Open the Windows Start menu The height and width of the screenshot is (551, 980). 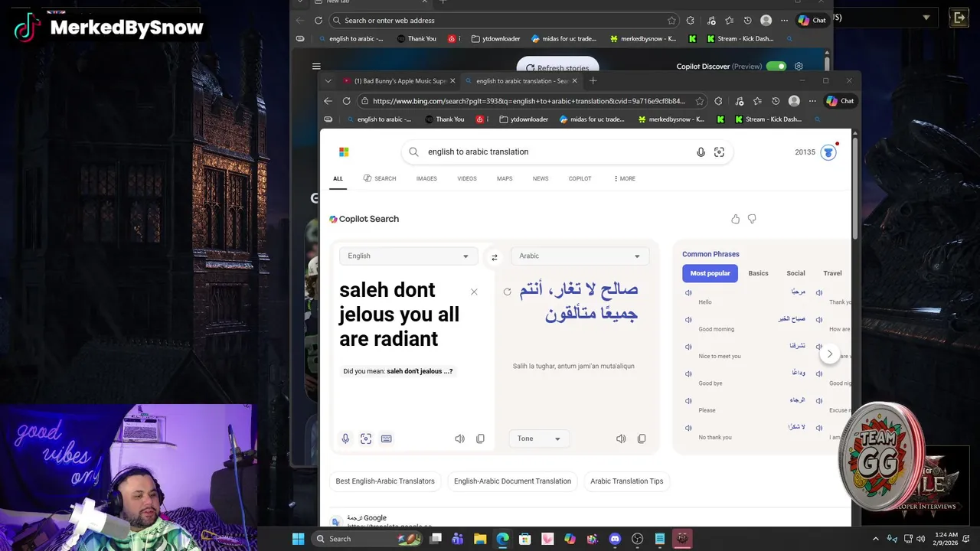298,539
